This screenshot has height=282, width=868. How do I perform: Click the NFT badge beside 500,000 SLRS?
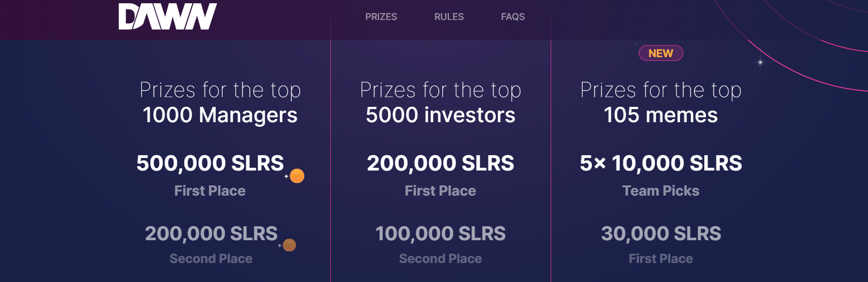[297, 176]
